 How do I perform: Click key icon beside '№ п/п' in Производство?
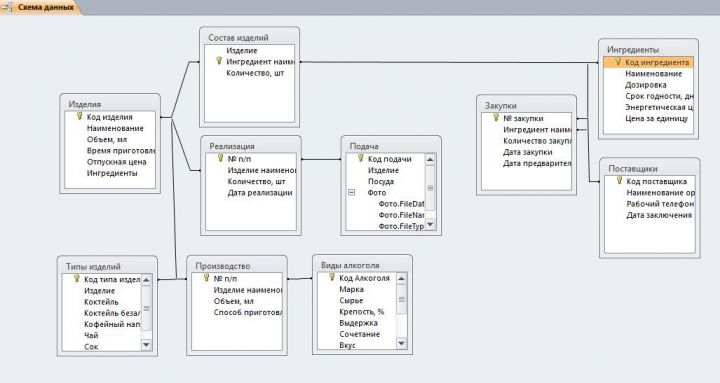point(206,278)
